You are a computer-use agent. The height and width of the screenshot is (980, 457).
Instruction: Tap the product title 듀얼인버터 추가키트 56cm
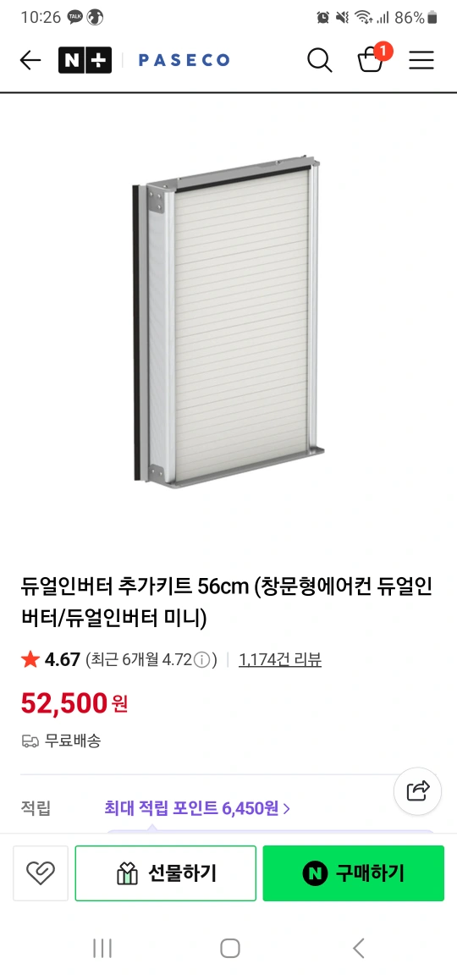[x=135, y=587]
